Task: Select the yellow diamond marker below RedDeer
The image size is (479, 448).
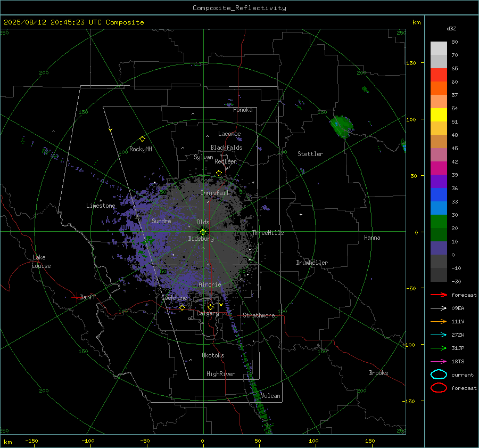Action: (x=219, y=173)
